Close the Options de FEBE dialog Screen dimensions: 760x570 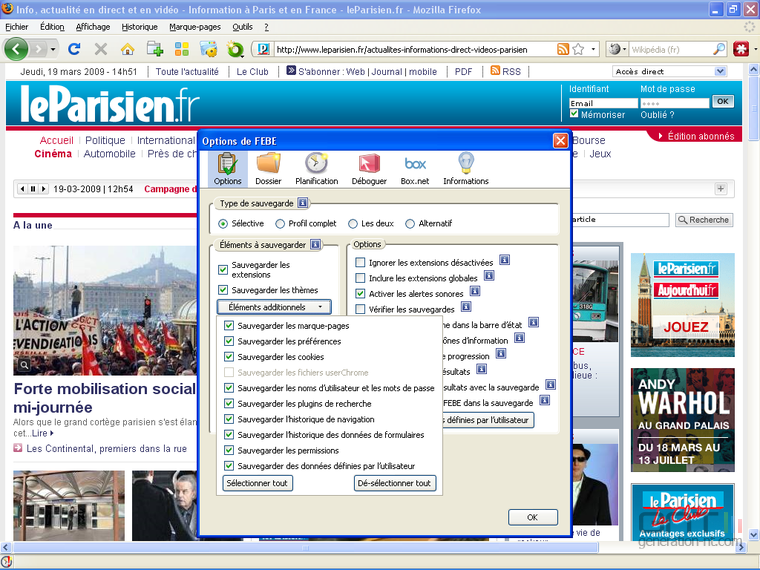[560, 141]
